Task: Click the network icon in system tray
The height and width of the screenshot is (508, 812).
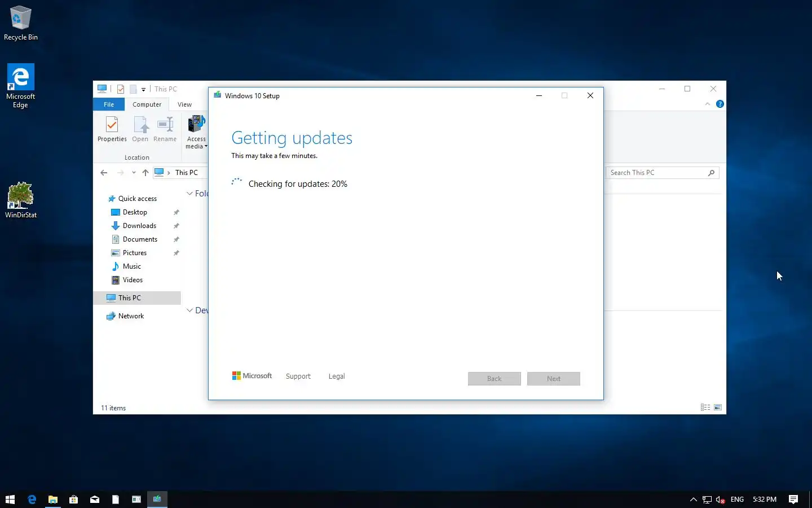Action: click(707, 500)
